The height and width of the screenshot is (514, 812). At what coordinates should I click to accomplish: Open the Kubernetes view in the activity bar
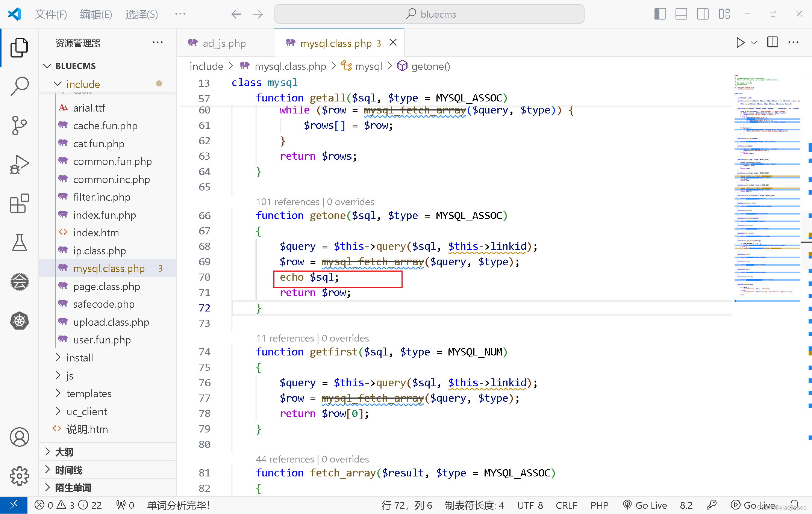click(19, 320)
